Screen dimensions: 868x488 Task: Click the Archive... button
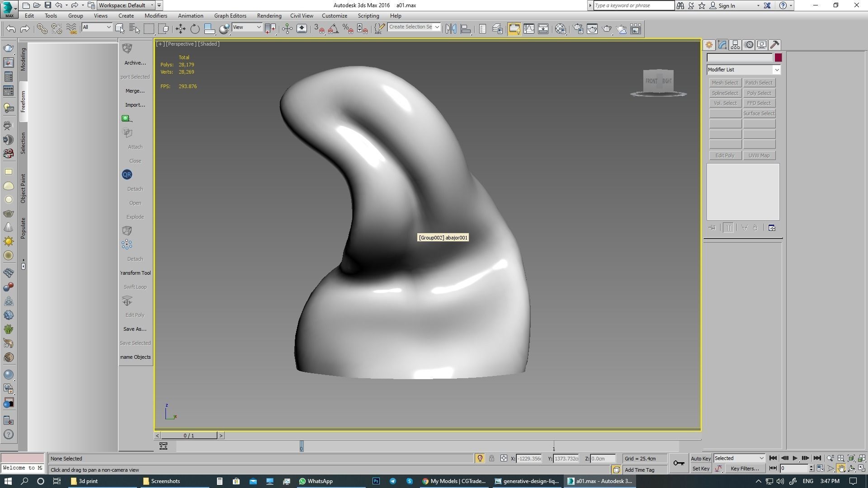click(x=135, y=63)
